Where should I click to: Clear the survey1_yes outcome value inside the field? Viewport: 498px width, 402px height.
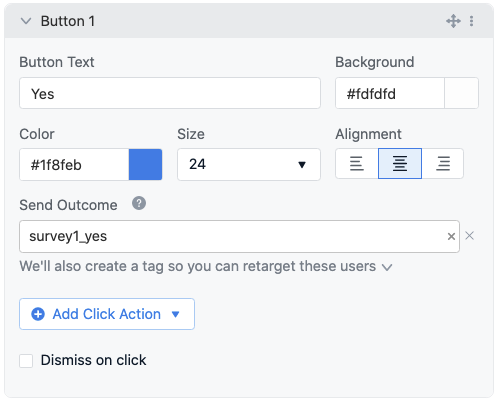[451, 236]
